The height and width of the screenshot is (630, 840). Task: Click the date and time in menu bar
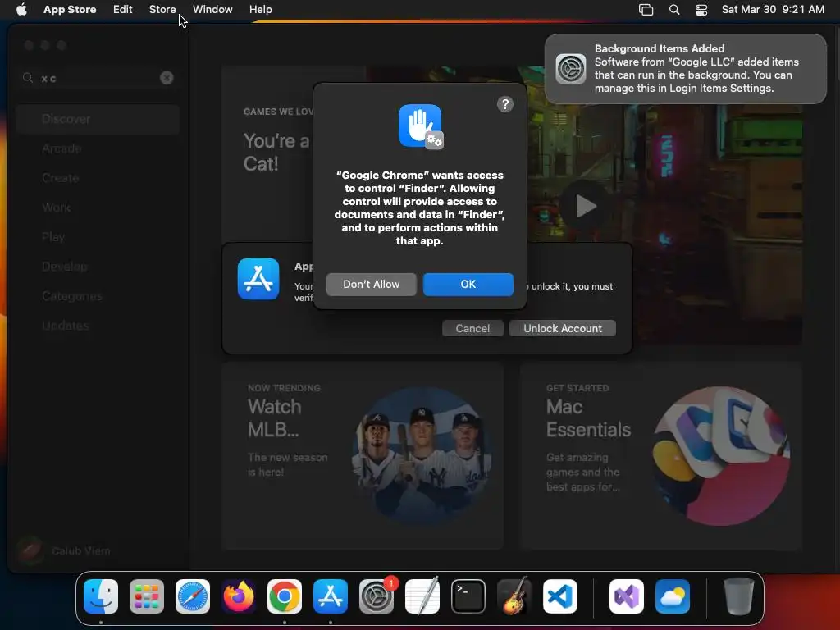[773, 9]
